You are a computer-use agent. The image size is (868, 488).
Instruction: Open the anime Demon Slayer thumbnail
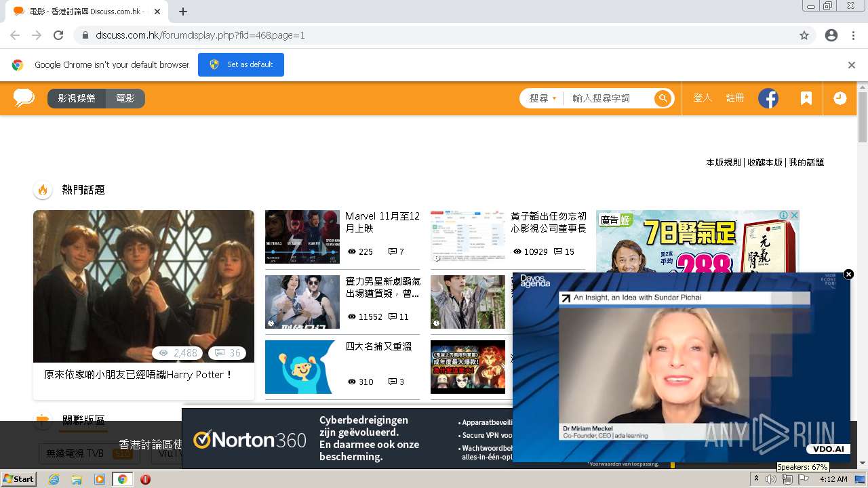pyautogui.click(x=468, y=367)
